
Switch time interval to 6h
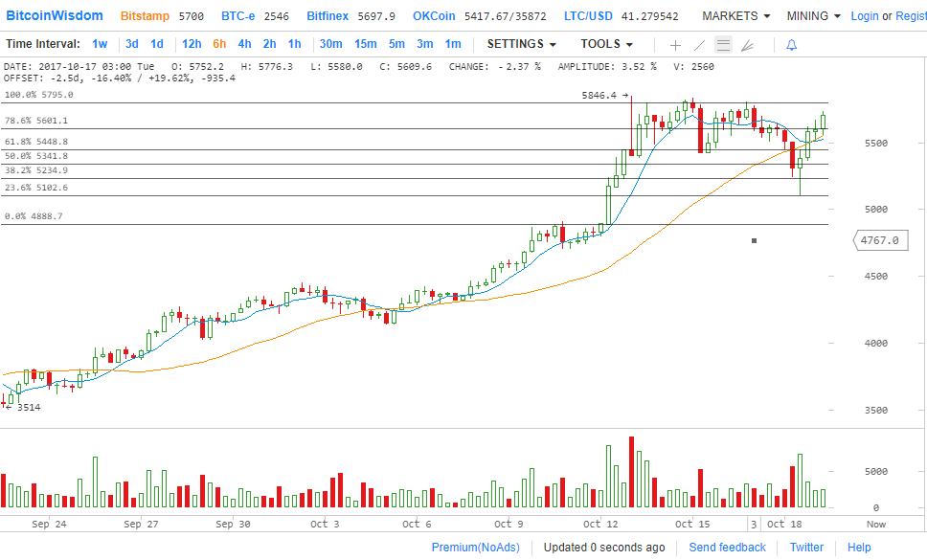pos(219,44)
